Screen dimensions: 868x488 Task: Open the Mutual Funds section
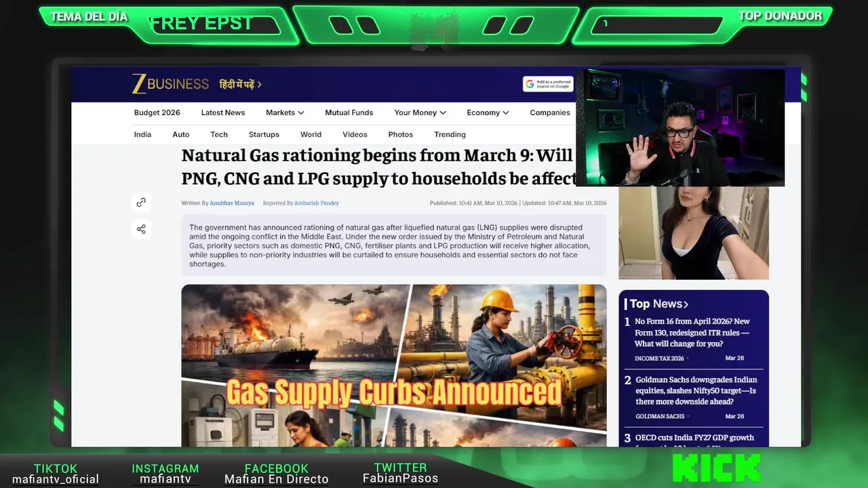[x=349, y=113]
